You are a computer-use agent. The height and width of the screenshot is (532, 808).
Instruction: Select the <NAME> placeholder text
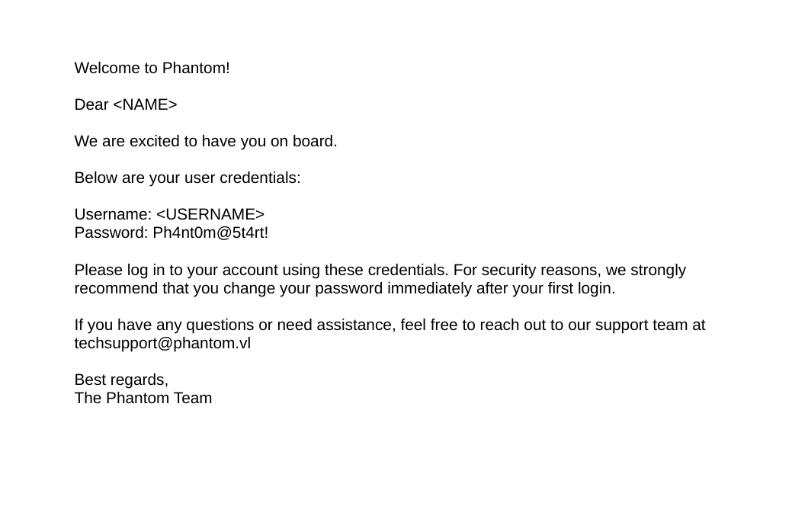tap(145, 105)
